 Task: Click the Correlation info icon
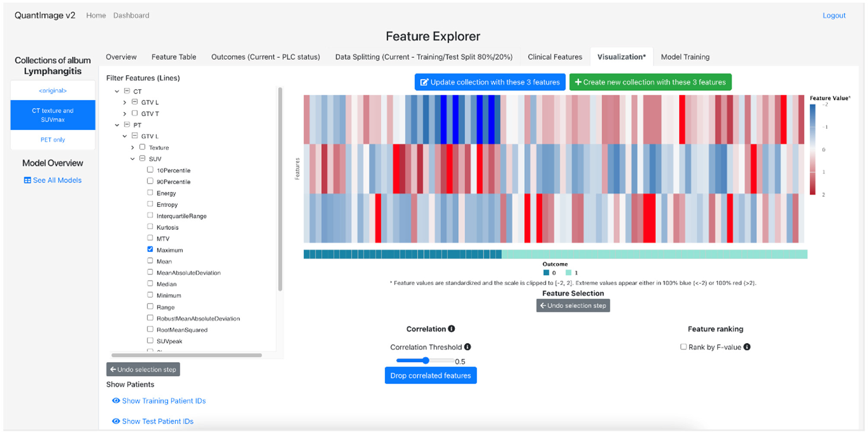(451, 329)
